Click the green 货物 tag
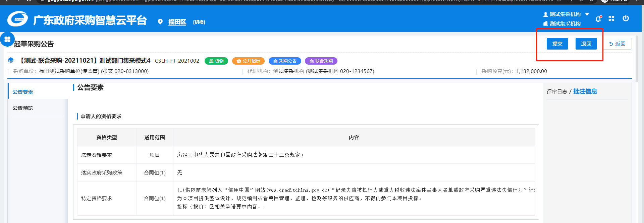 [216, 61]
